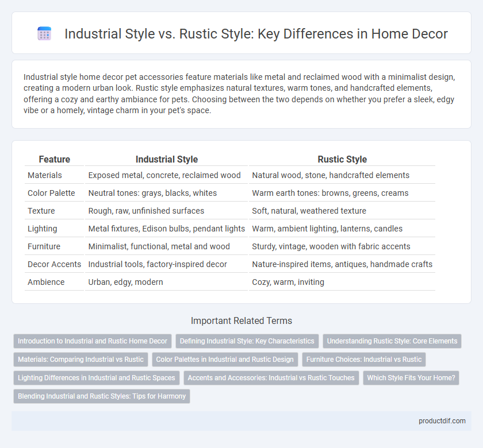
Task: Click the 'Important Related Terms' heading
Action: coord(241,320)
